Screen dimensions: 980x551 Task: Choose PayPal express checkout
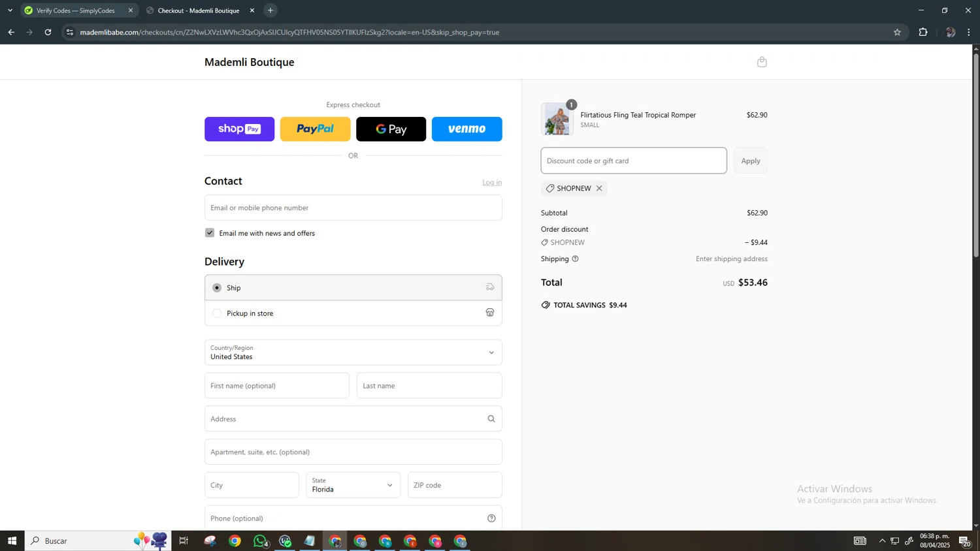click(x=316, y=129)
